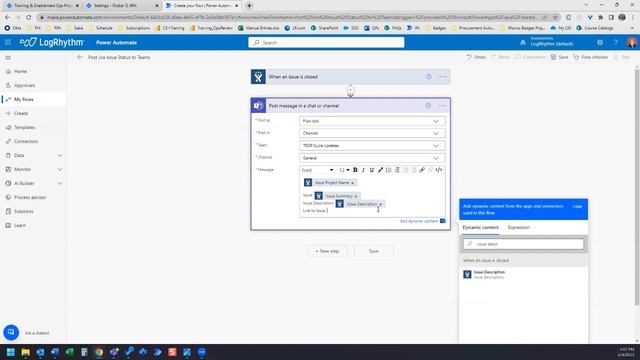Toggle italic formatting in message editor
Screen dimensions: 640x360
coord(363,170)
